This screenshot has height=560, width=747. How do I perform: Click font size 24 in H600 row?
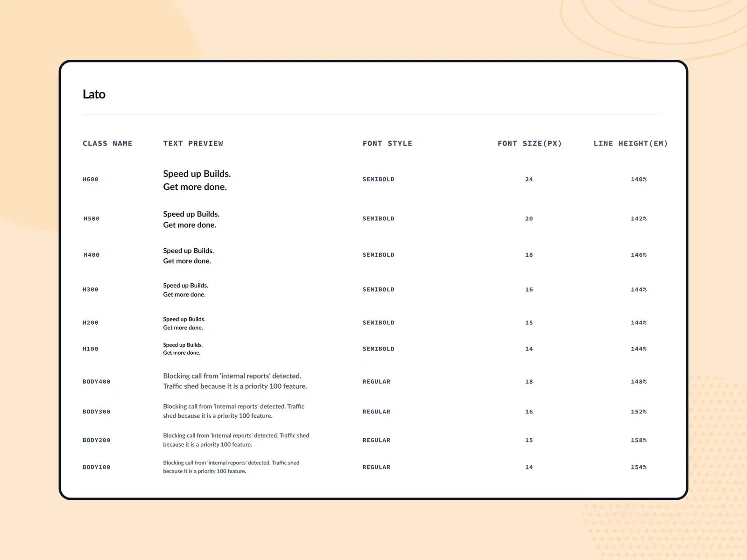(529, 179)
